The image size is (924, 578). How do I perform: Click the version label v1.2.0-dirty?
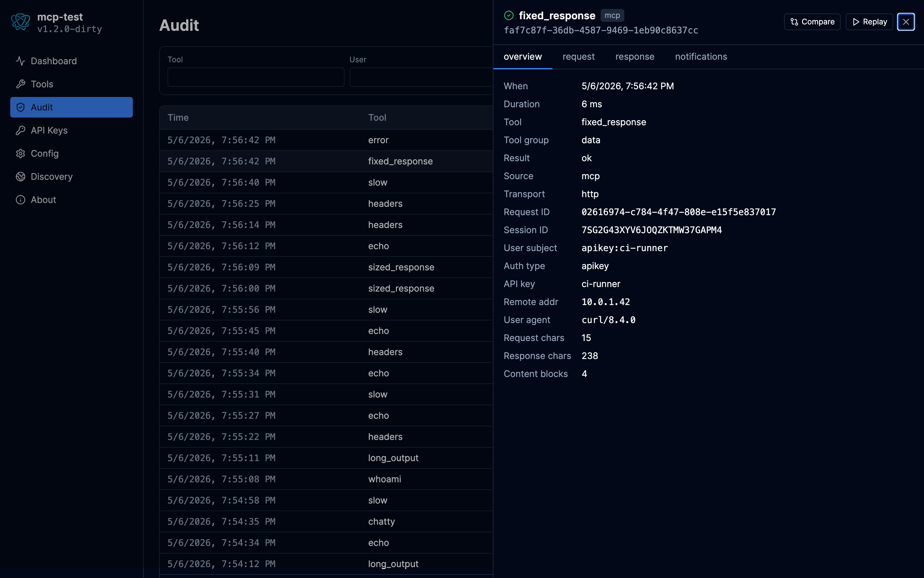point(70,29)
